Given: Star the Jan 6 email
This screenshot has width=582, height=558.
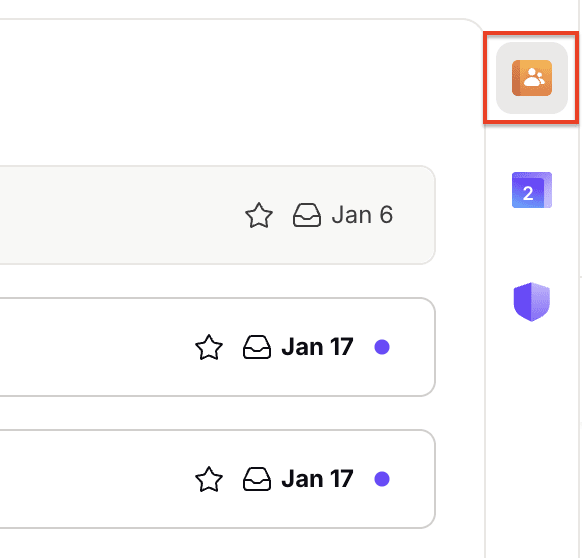Looking at the screenshot, I should [259, 215].
